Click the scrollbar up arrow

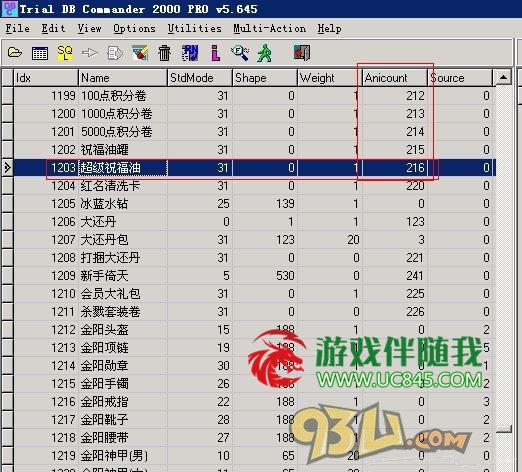coord(503,78)
